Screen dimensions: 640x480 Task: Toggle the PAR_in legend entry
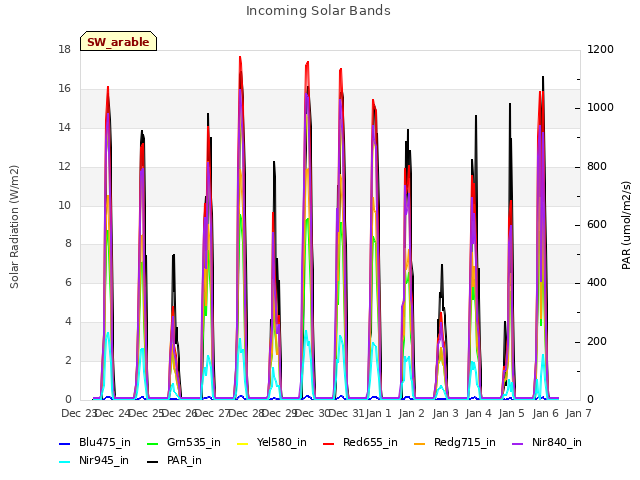[174, 460]
